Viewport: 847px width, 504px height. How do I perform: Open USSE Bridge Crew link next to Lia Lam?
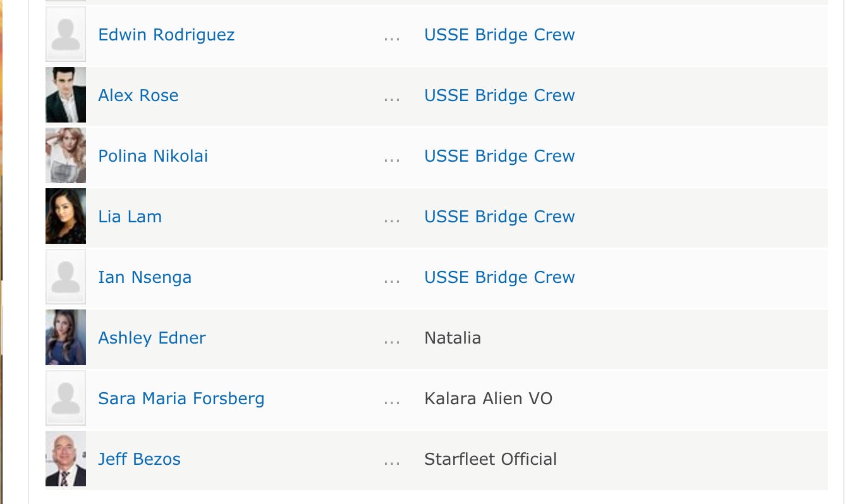499,217
